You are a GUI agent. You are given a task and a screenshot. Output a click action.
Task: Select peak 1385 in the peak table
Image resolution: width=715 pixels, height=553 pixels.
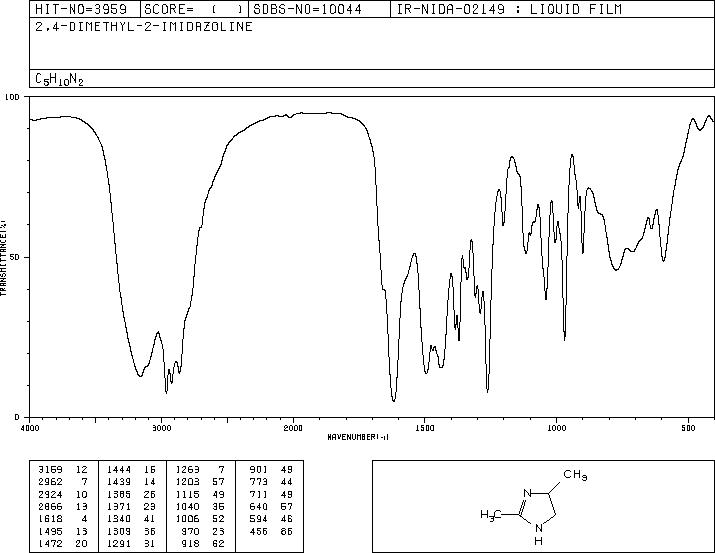tap(119, 494)
